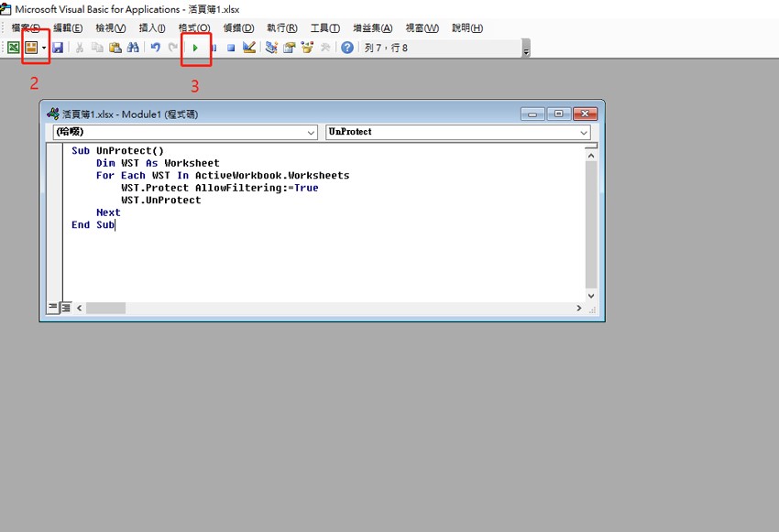Click the blue Help question mark icon
Image resolution: width=779 pixels, height=532 pixels.
point(347,48)
